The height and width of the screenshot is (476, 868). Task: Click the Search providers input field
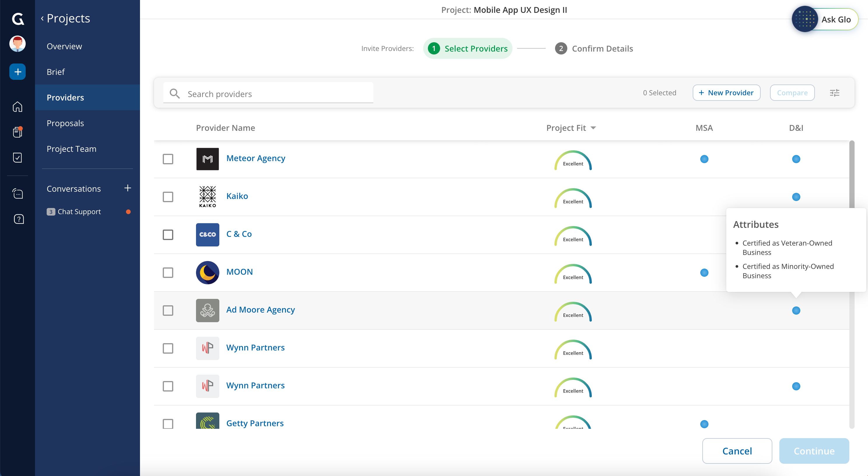coord(276,94)
